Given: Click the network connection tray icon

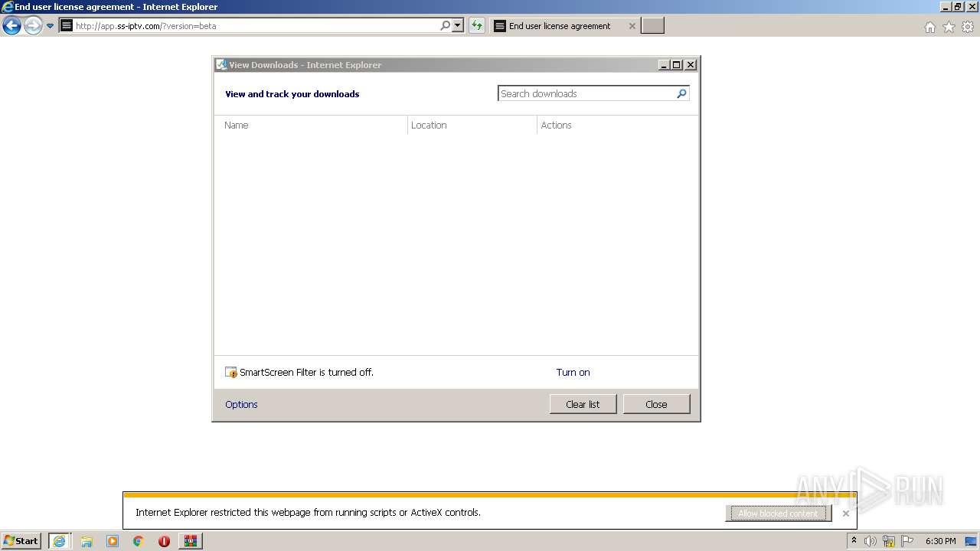Looking at the screenshot, I should (x=889, y=541).
